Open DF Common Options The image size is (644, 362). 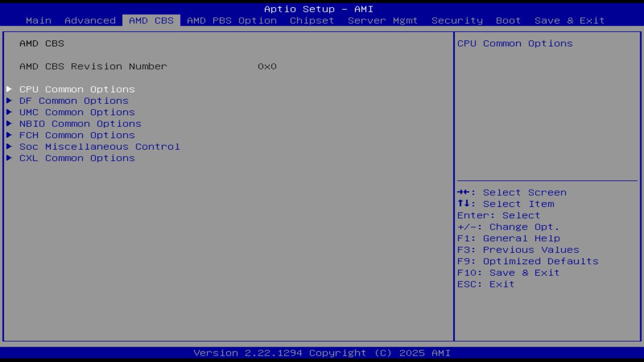(x=73, y=101)
